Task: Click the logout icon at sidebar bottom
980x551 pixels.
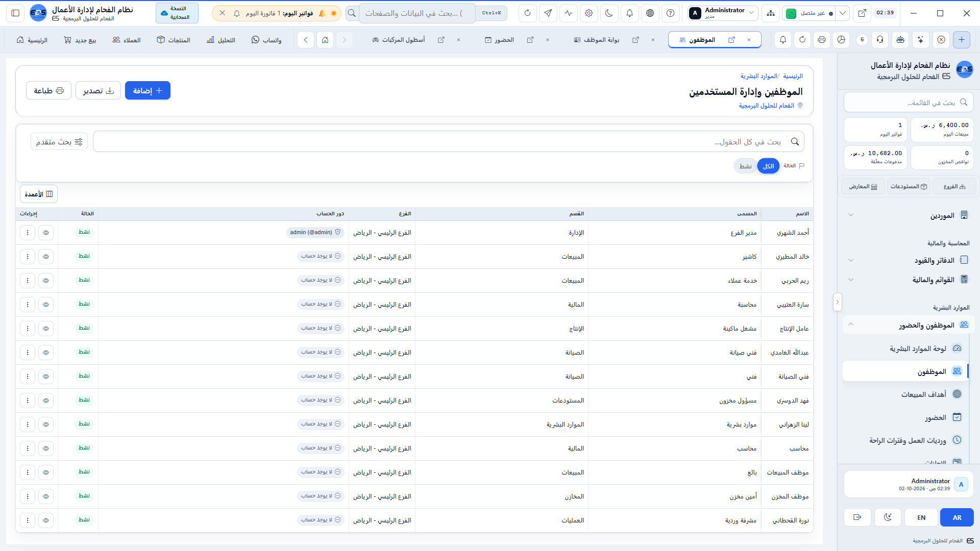Action: (x=857, y=517)
